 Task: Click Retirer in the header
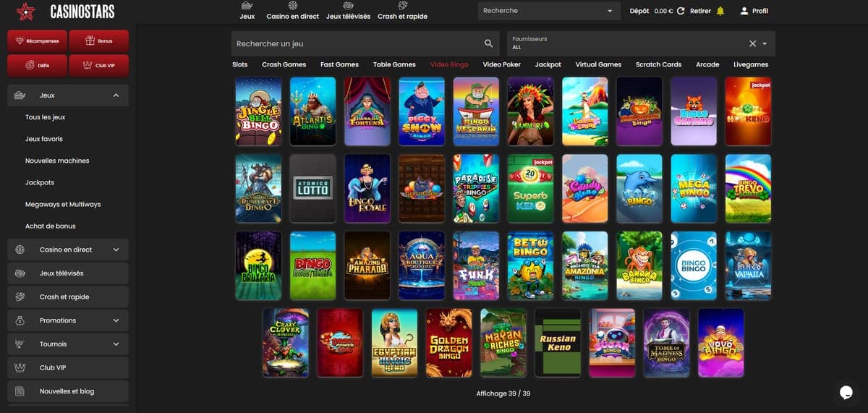(700, 11)
